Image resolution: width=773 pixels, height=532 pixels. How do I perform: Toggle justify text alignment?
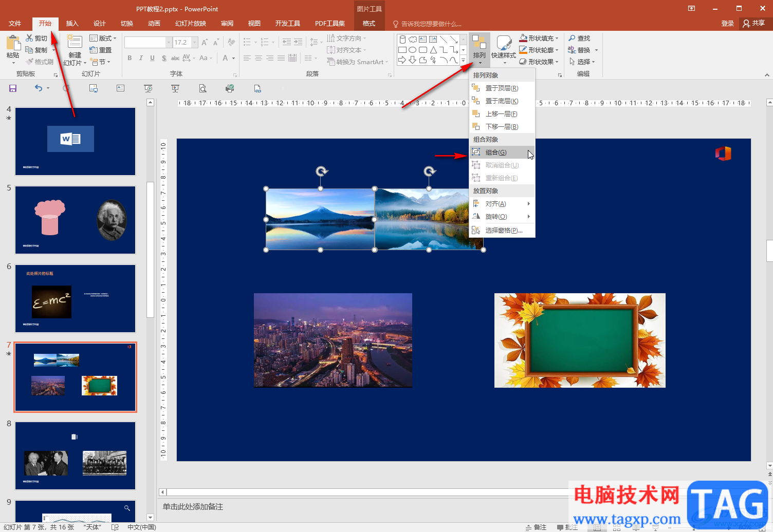tap(281, 58)
